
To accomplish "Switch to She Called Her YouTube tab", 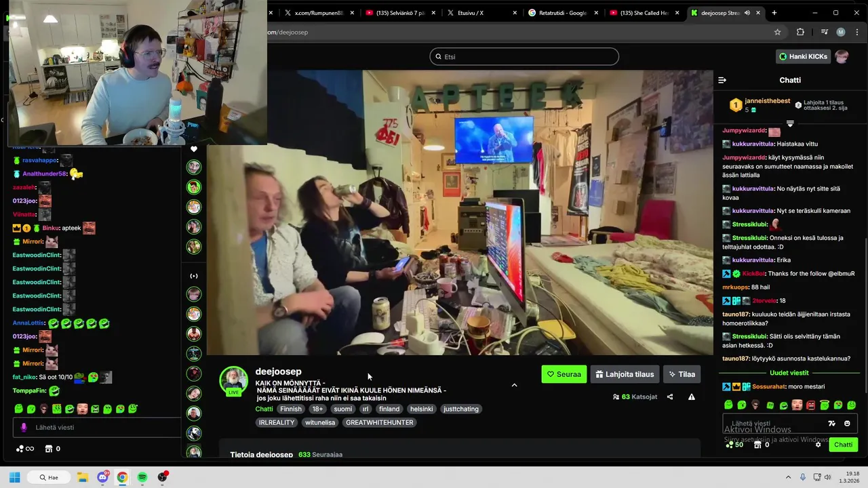I will [644, 13].
